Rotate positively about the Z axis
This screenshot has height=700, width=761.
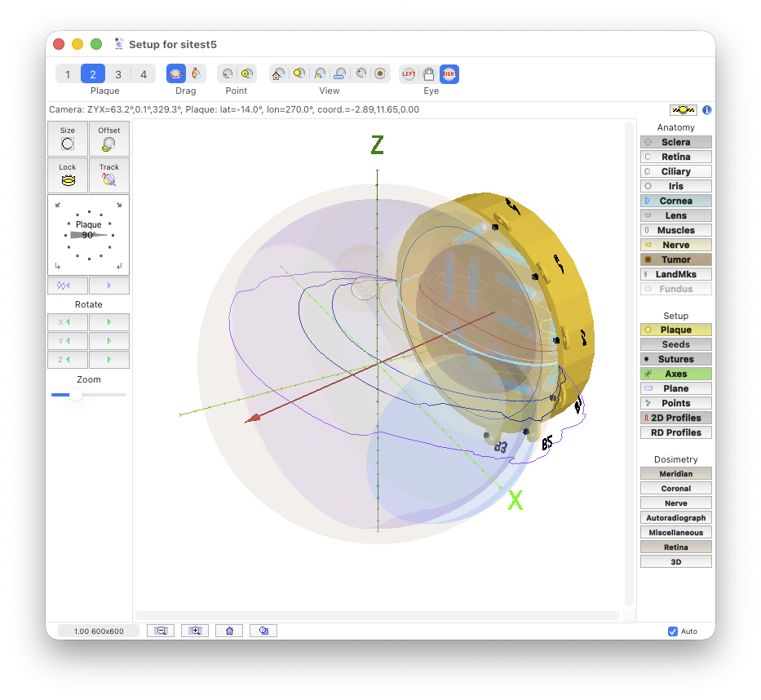pos(108,360)
